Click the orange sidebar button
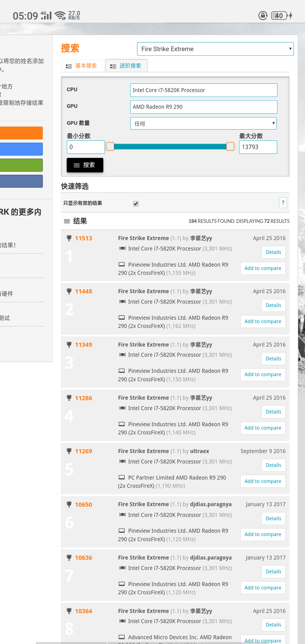The image size is (305, 644). click(21, 133)
